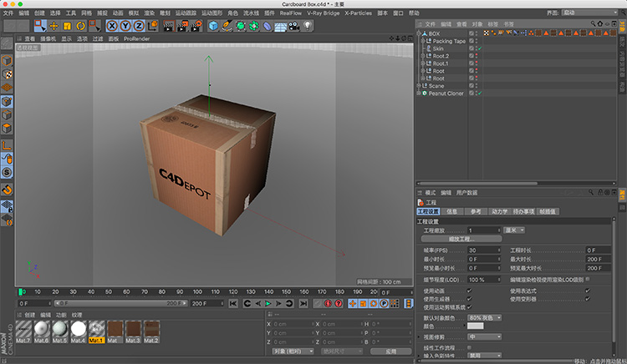Expand the Root.2 object
Screen dimensions: 627x364
tap(423, 56)
